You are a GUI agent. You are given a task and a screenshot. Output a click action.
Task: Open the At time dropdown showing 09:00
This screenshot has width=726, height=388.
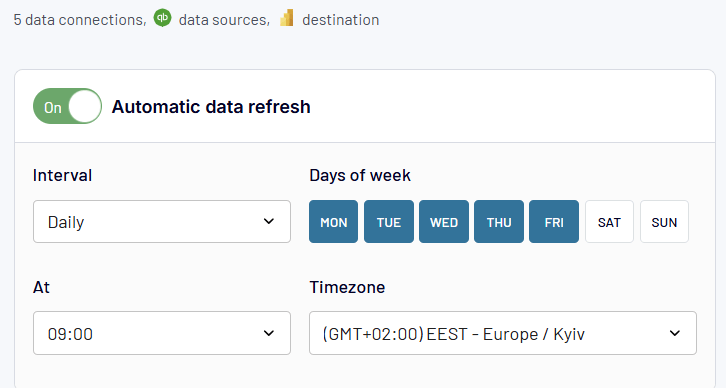[x=162, y=333]
